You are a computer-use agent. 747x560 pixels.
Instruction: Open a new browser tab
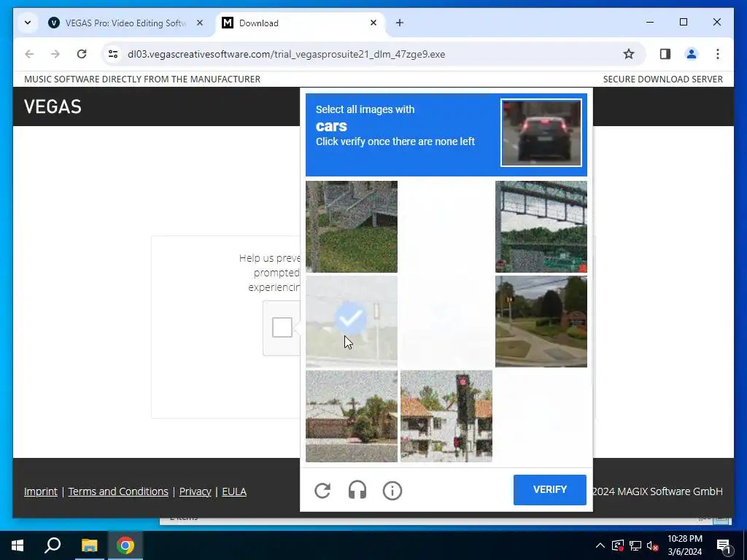coord(400,23)
